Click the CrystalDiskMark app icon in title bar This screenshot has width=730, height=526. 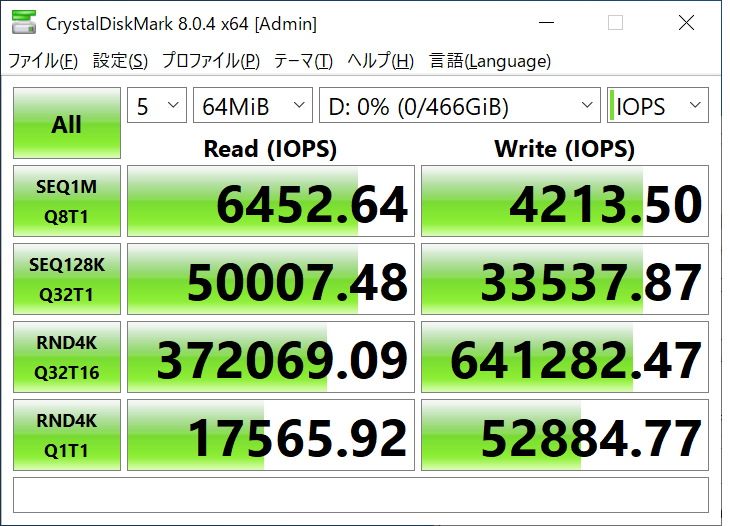coord(24,22)
